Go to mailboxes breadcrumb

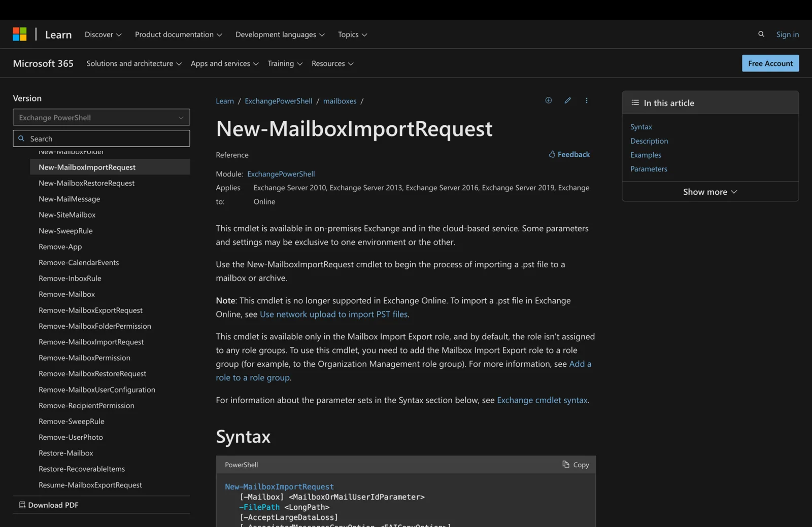click(340, 101)
